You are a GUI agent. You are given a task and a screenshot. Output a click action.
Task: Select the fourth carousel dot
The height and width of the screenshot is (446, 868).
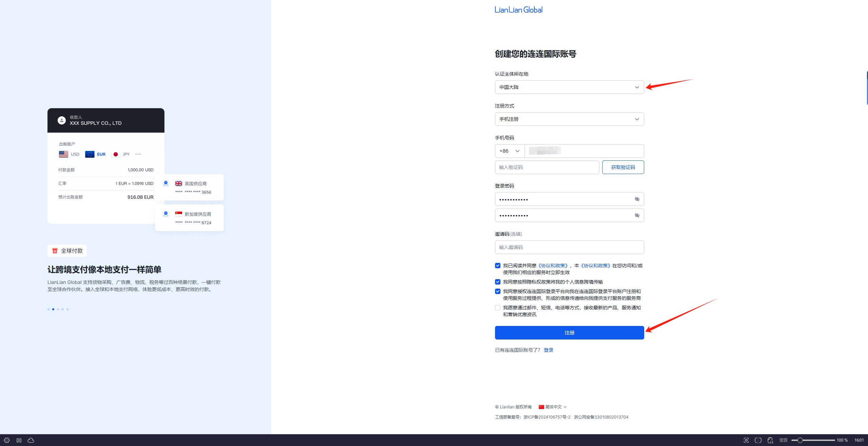point(63,309)
